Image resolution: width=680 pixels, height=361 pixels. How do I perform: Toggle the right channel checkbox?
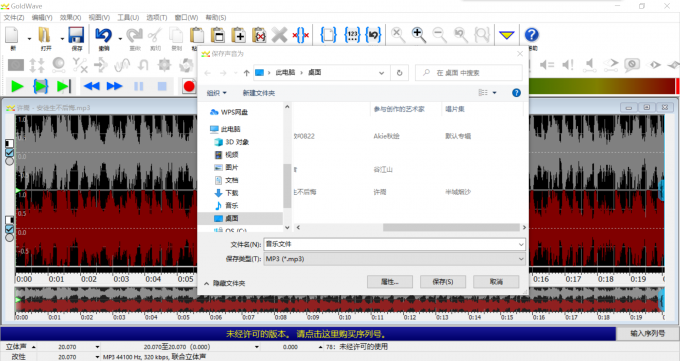coord(9,229)
